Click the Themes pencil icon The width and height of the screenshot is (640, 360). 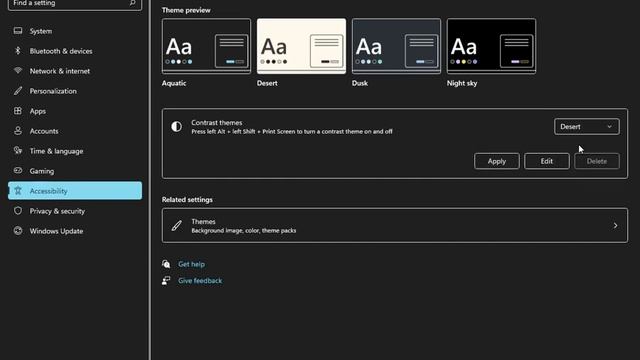[x=176, y=226]
